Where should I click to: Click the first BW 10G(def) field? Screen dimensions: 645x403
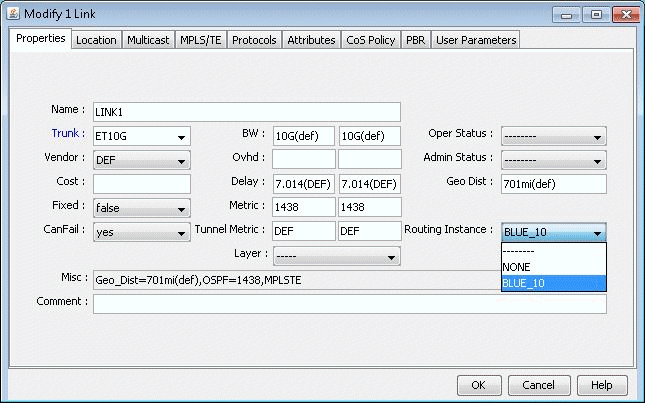tap(304, 136)
